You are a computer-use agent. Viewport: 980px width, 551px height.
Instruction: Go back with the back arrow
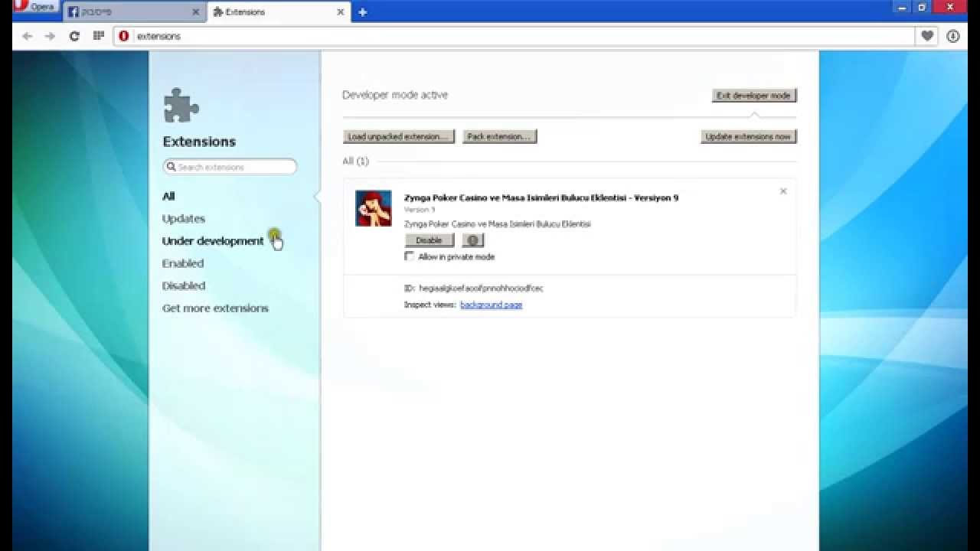pyautogui.click(x=28, y=36)
